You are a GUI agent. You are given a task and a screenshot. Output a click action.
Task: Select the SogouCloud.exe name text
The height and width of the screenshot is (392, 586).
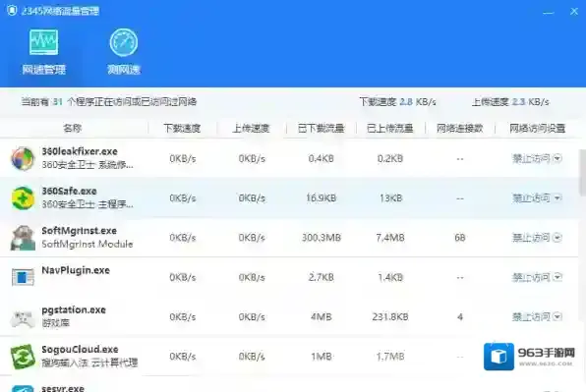(x=80, y=349)
